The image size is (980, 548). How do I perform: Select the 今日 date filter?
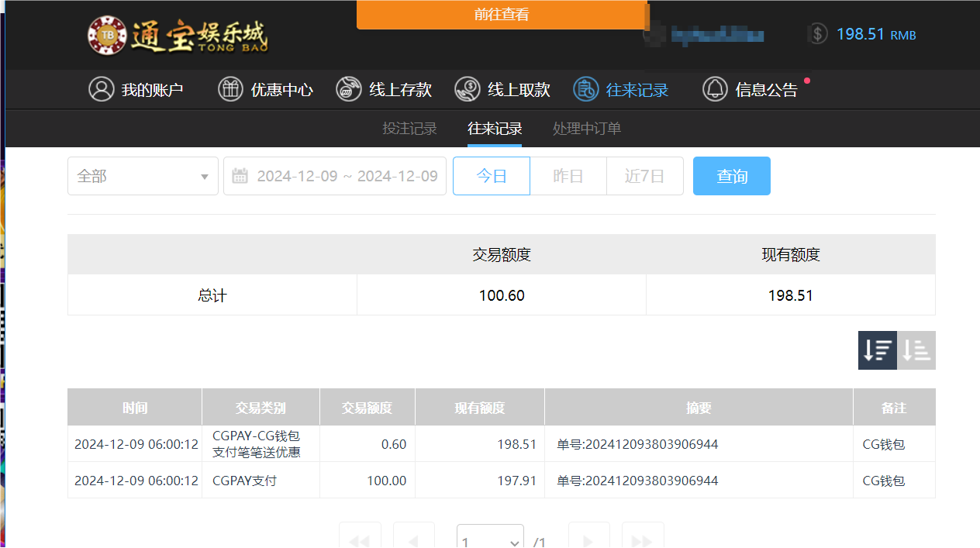(x=491, y=176)
